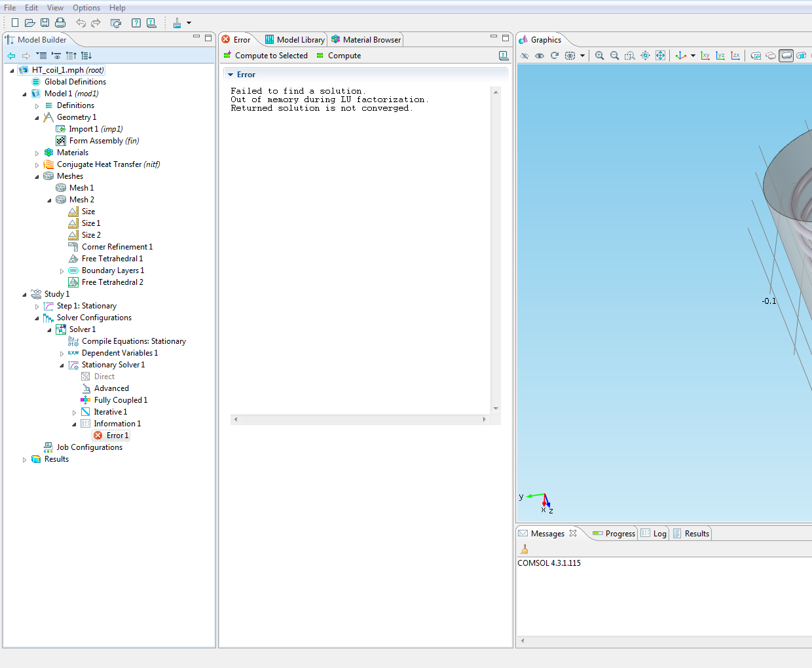Toggle the highlighted boundary selection mode button
812x668 pixels.
tap(786, 56)
